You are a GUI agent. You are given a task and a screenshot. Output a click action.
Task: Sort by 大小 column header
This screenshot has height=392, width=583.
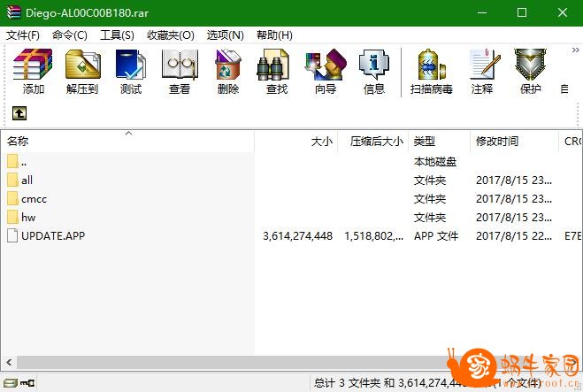pyautogui.click(x=296, y=142)
